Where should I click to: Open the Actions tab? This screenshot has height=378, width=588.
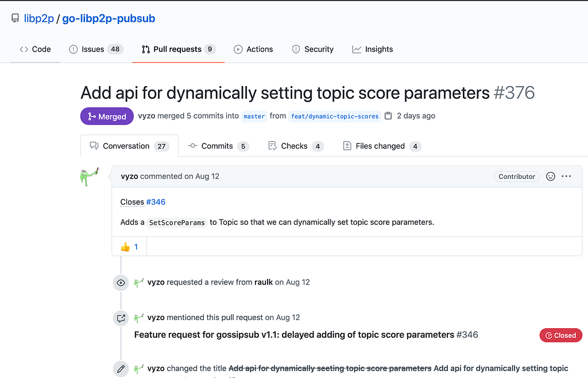pos(253,49)
